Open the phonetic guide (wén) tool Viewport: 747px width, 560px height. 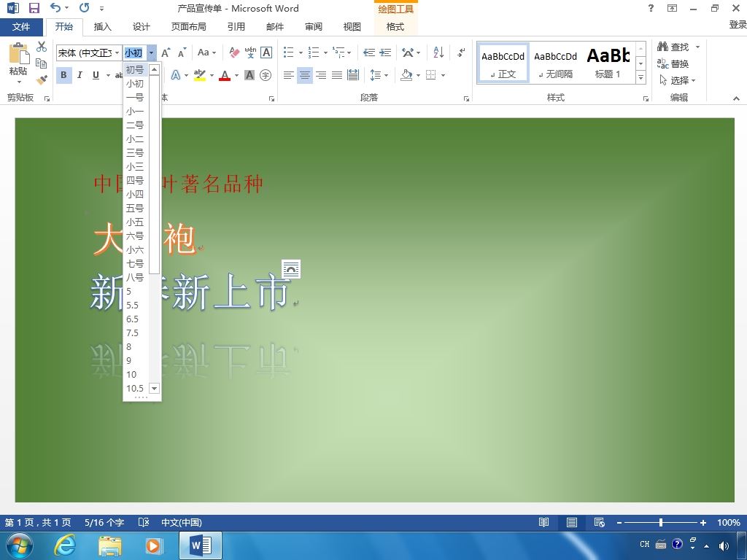(250, 52)
